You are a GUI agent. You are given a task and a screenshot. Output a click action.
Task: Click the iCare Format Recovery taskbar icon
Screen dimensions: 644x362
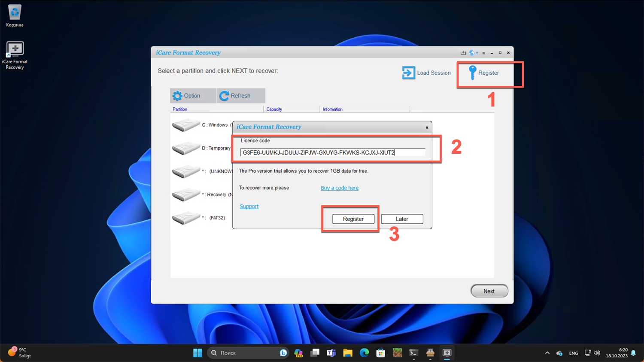coord(447,353)
